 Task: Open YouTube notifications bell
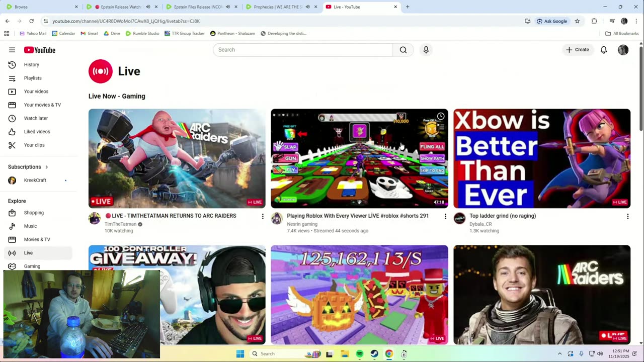pos(604,50)
